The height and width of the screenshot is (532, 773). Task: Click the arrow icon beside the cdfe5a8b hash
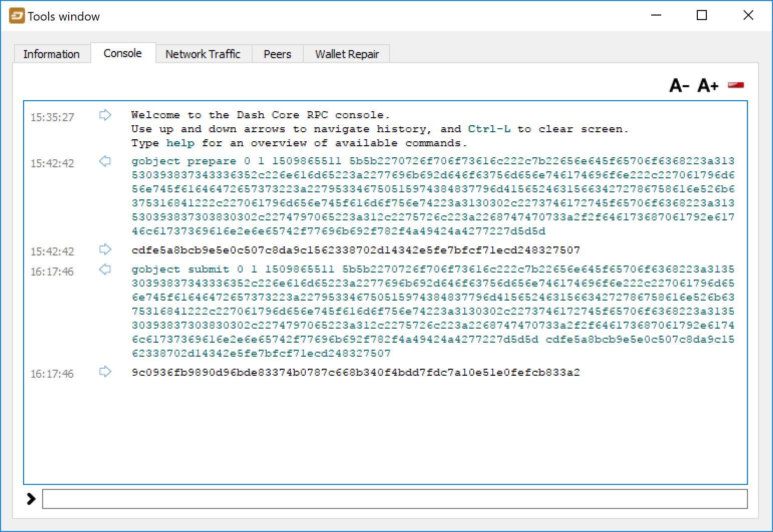pyautogui.click(x=105, y=249)
